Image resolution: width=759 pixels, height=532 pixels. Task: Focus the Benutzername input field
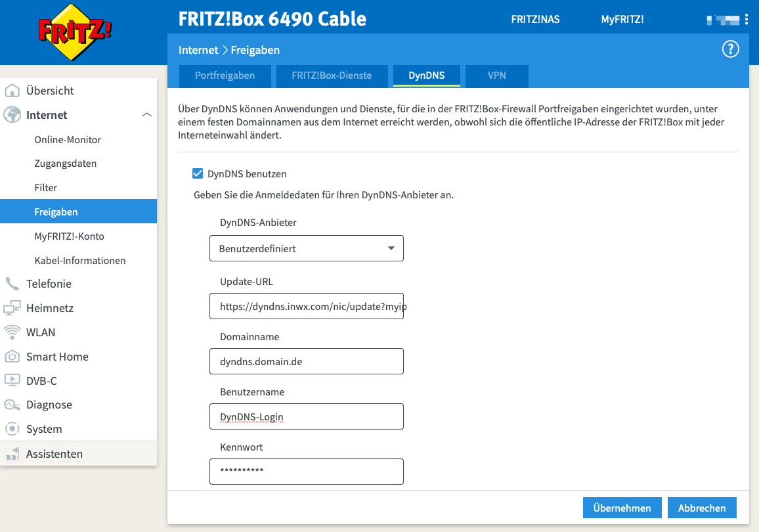(x=307, y=416)
